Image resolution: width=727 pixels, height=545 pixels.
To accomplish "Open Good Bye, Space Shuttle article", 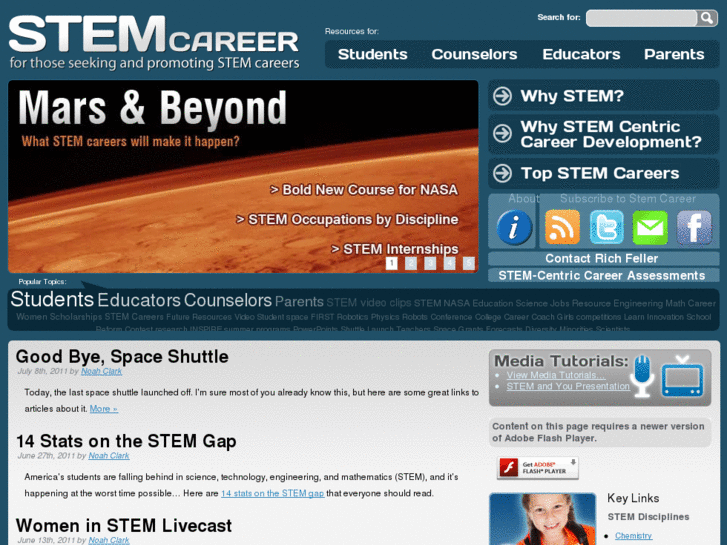I will click(x=122, y=357).
